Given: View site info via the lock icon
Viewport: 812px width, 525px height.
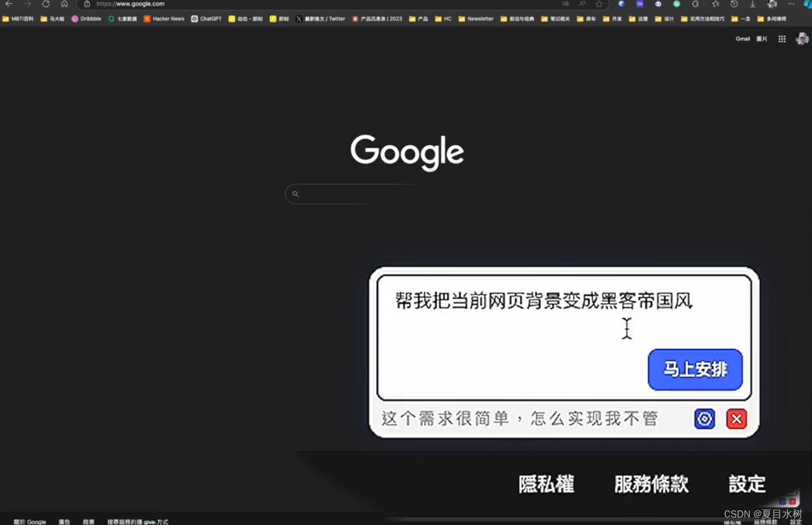Looking at the screenshot, I should 87,4.
